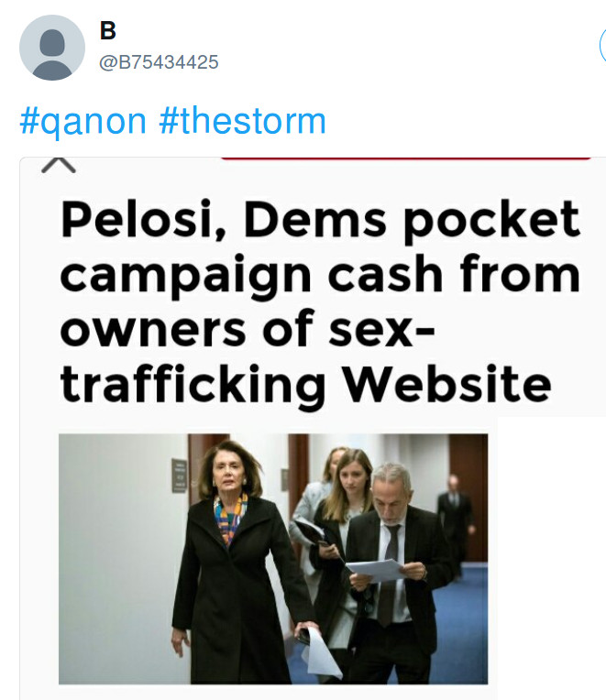
Task: Click the red bar above the headline
Action: [x=405, y=159]
